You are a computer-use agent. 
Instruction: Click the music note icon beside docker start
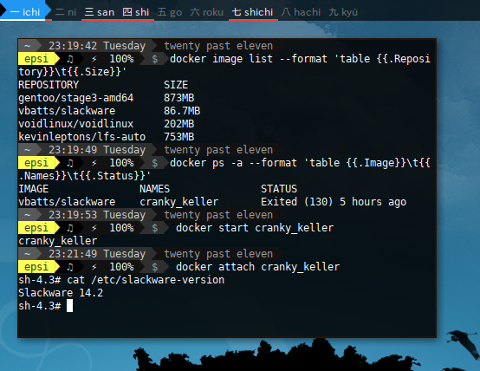point(70,228)
